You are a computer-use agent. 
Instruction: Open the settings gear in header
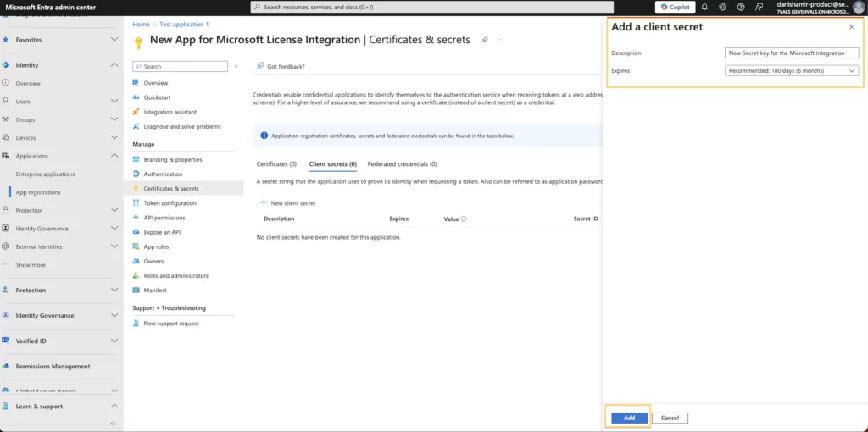[x=722, y=7]
